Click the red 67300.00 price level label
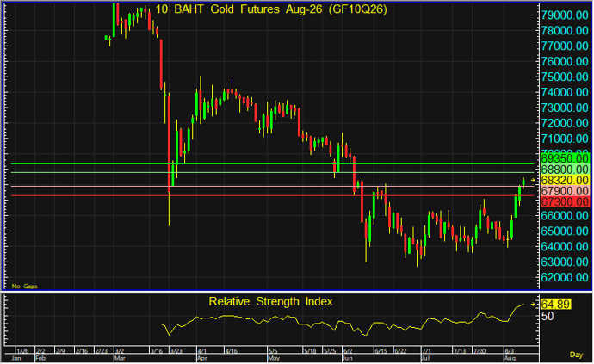This screenshot has height=364, width=594. click(565, 201)
